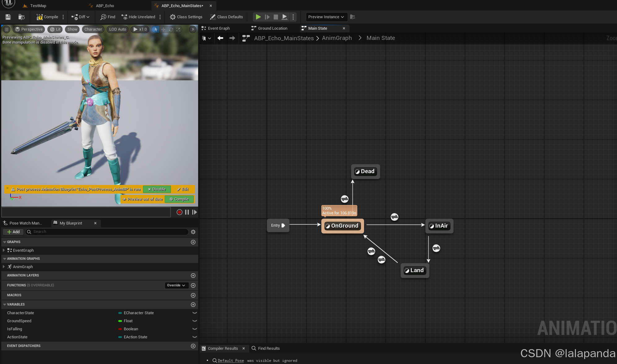Switch to the Event Graph tab
617x364 pixels.
click(219, 28)
